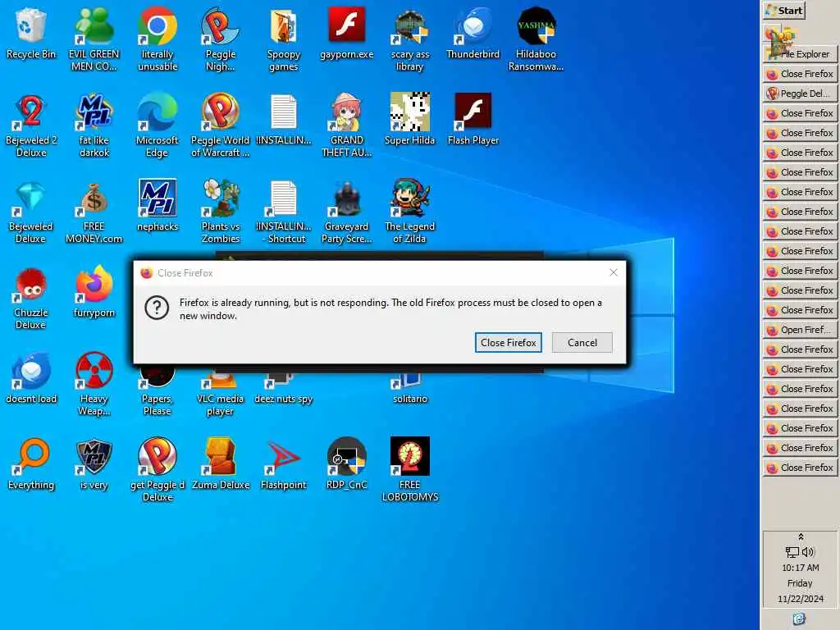
Task: Select the Chuzzle Deluxe desktop icon
Action: 30,297
